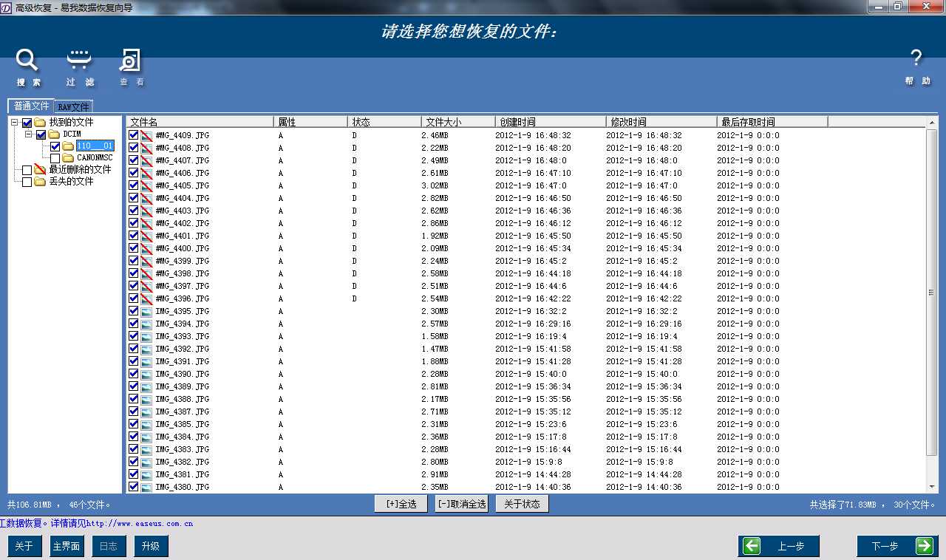Click the folder icon of 丢失的文件

point(40,182)
